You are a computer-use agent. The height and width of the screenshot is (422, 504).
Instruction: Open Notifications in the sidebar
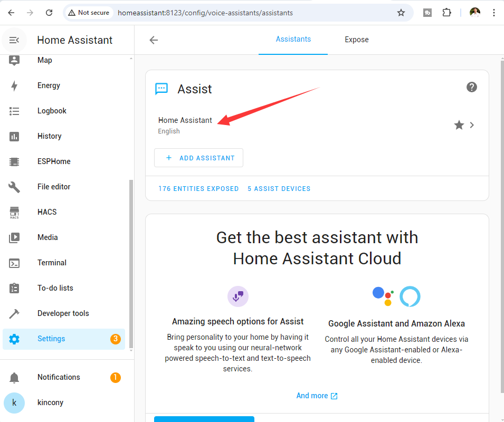pos(59,377)
